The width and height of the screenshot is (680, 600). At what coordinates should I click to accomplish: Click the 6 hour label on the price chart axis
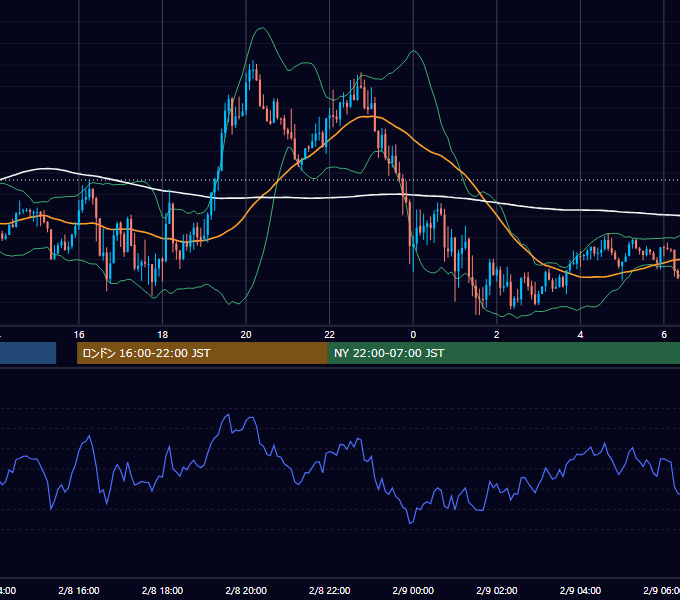tap(664, 335)
